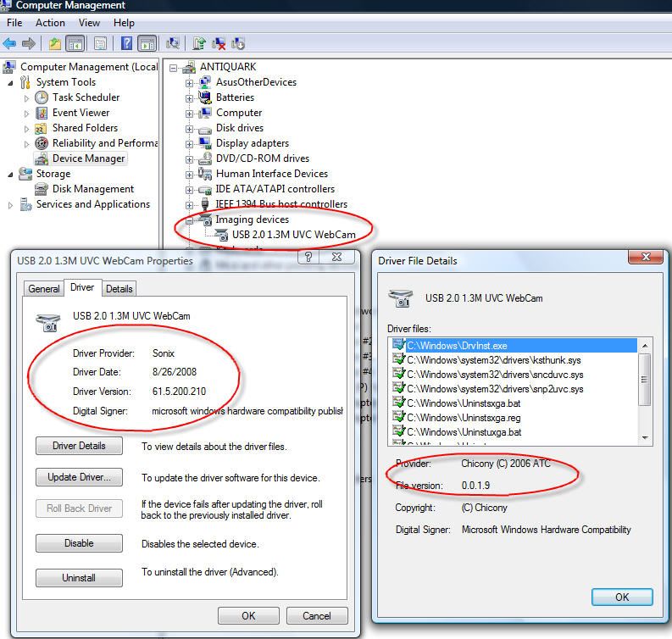Click the Update Driver Software toolbar icon

point(199,43)
